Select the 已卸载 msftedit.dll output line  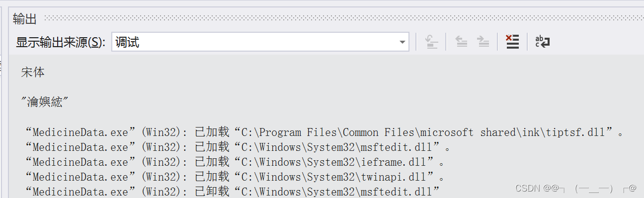point(233,191)
